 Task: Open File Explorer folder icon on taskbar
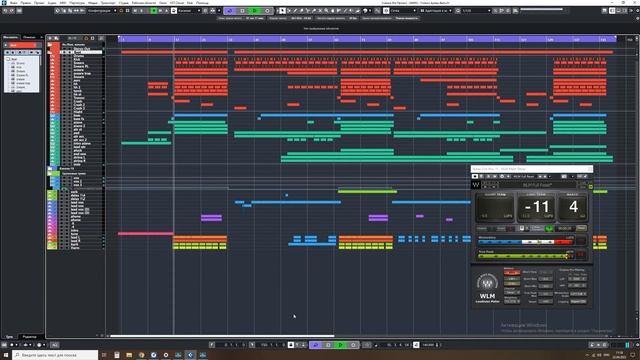tap(129, 355)
